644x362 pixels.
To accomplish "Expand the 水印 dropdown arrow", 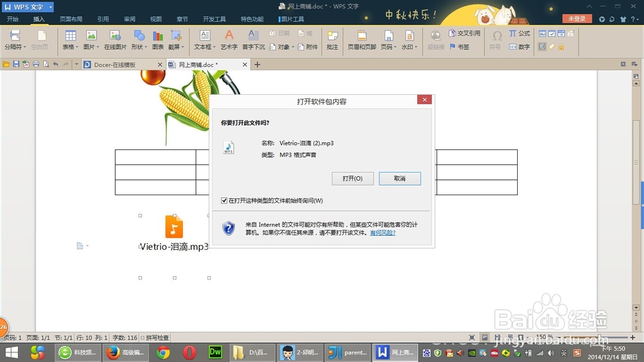I will coord(415,47).
